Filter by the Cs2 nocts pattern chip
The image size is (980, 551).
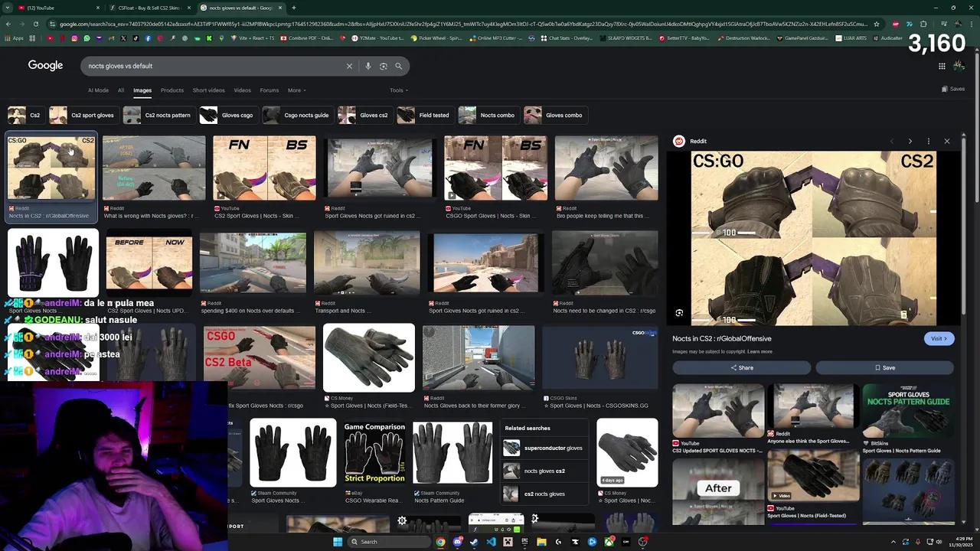pos(158,115)
